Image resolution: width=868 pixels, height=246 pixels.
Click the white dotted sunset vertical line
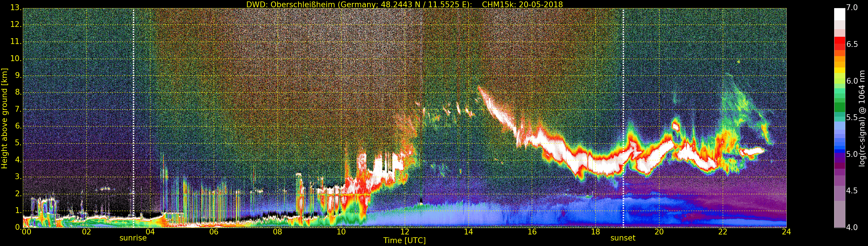coord(624,118)
